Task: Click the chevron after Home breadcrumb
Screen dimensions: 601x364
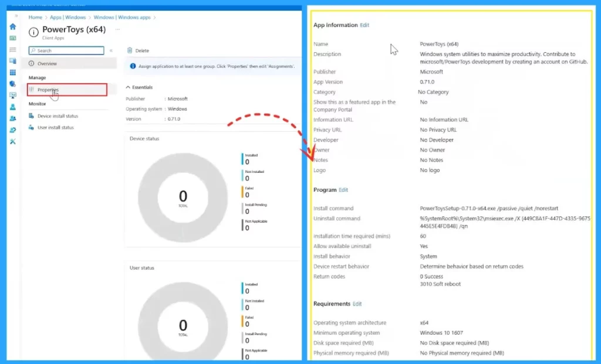Action: pos(46,18)
